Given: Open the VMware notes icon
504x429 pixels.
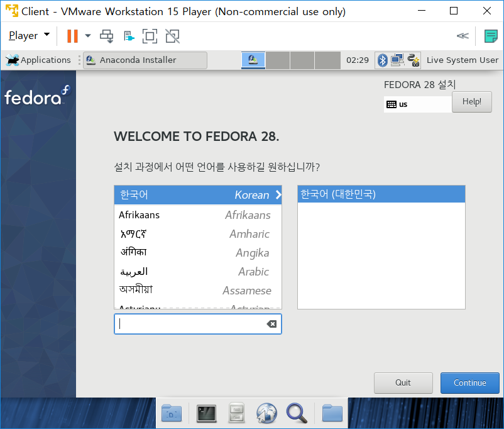Looking at the screenshot, I should (x=491, y=36).
